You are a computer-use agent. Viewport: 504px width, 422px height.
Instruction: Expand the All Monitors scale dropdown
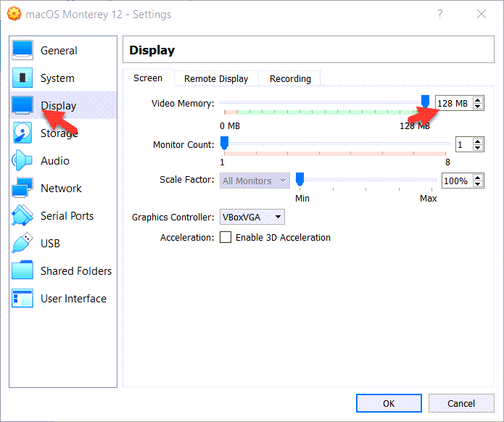pos(254,181)
